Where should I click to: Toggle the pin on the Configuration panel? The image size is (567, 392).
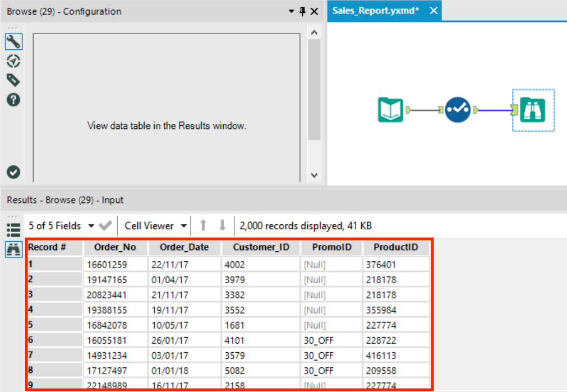coord(302,11)
